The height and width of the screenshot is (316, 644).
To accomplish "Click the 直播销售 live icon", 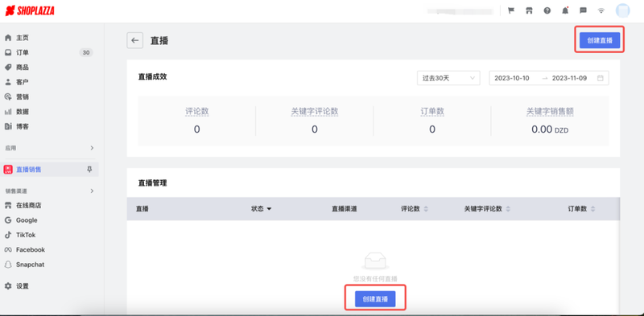I will pyautogui.click(x=8, y=170).
